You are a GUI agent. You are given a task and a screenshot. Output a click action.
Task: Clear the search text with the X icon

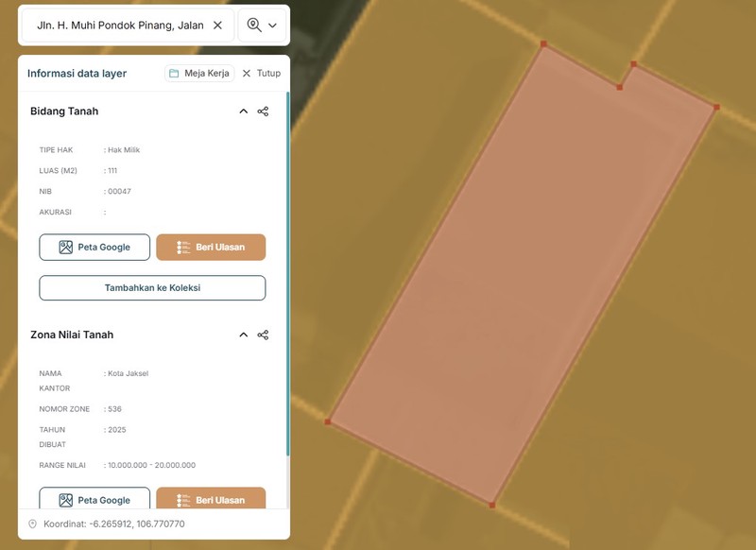point(217,26)
